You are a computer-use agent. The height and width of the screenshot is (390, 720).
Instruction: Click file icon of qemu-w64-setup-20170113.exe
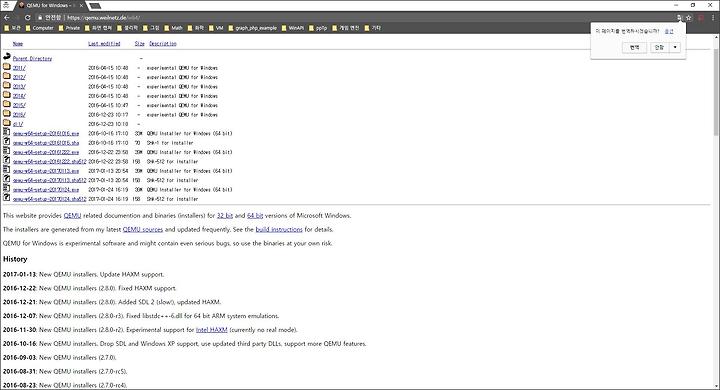7,170
